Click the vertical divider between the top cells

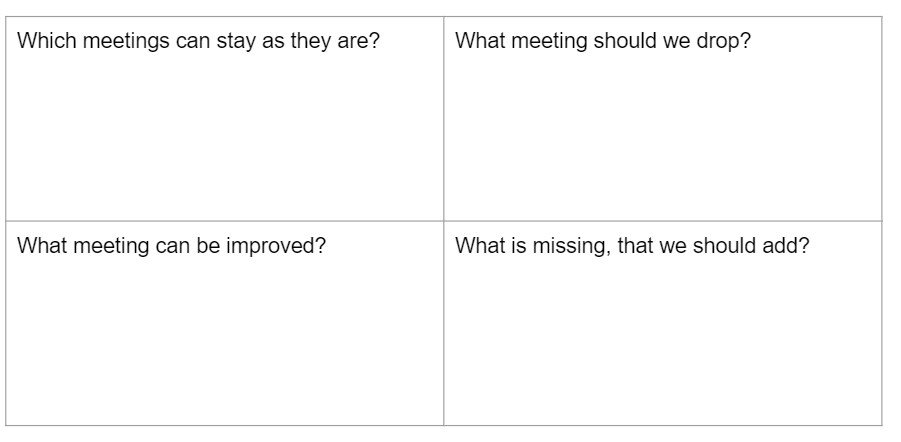(x=444, y=120)
